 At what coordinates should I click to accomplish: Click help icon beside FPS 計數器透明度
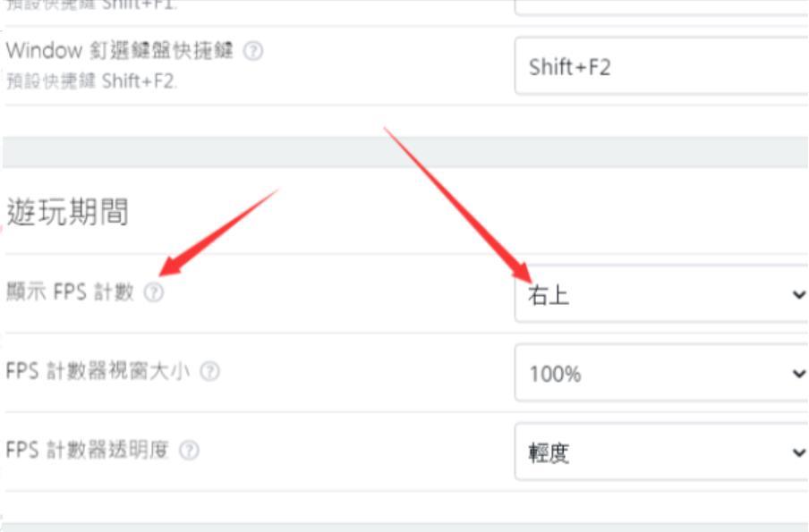(189, 451)
